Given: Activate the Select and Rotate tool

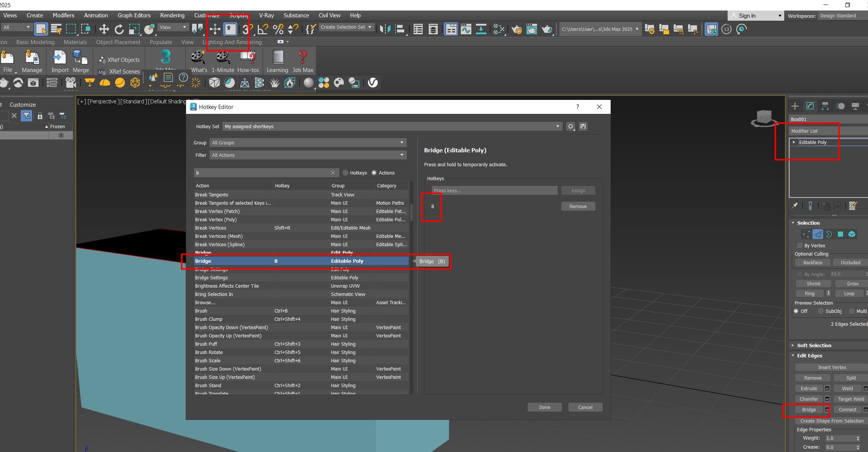Looking at the screenshot, I should (119, 29).
